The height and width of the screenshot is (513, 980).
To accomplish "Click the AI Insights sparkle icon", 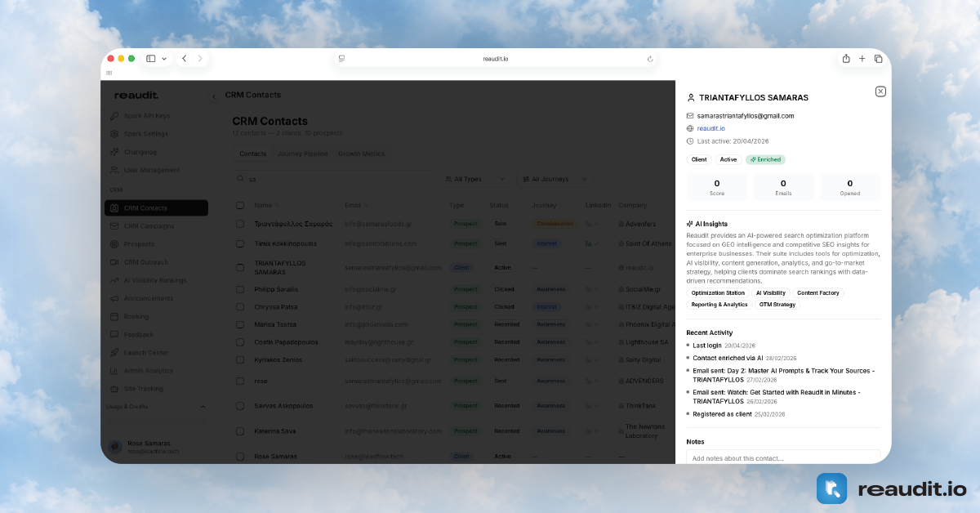I will coord(690,224).
